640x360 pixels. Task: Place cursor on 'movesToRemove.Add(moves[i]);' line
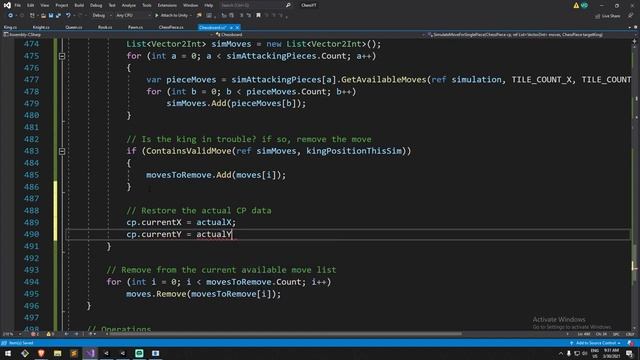coord(216,175)
